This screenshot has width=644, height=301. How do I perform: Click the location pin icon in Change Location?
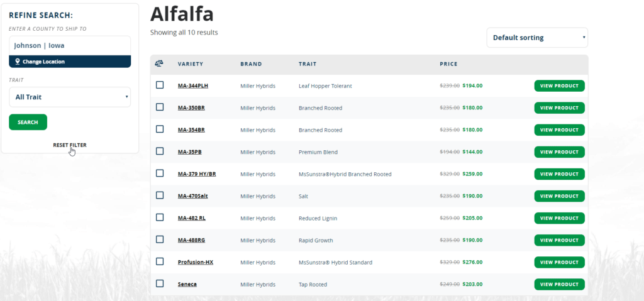coord(17,62)
